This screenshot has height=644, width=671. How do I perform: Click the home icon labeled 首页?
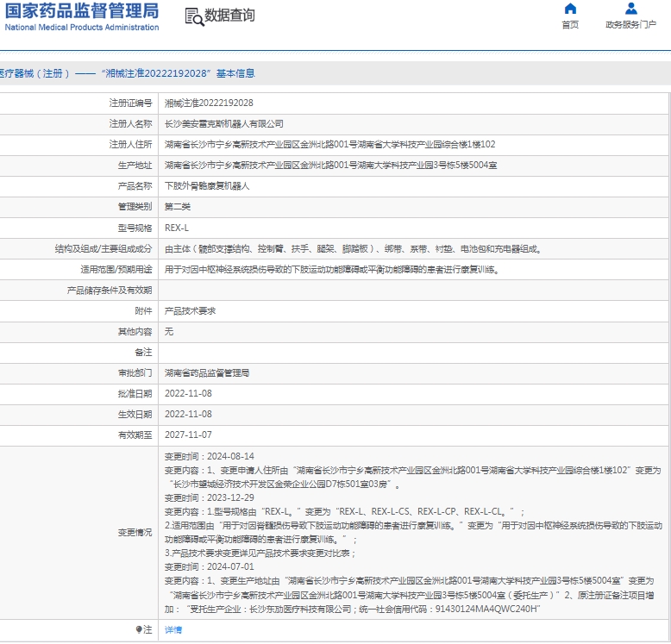(570, 9)
